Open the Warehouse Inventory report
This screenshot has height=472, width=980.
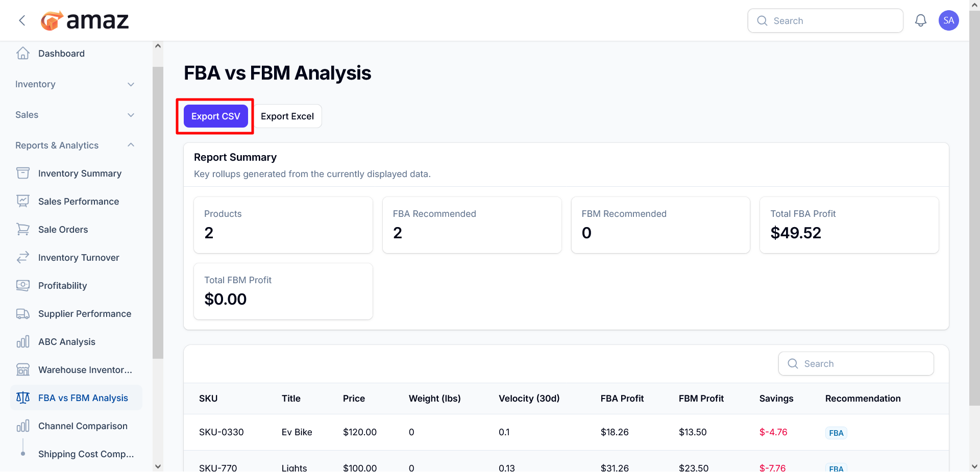coord(76,370)
